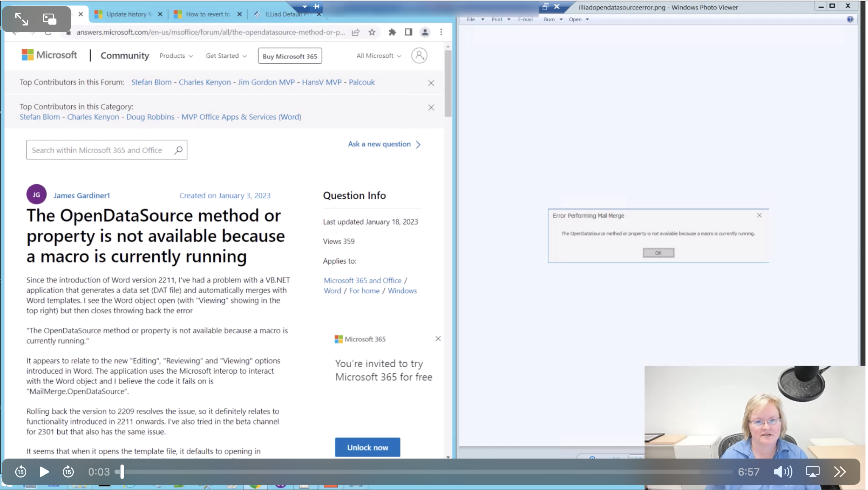Screen dimensions: 868x490
Task: Open the File menu in Photo Viewer
Action: click(x=471, y=20)
